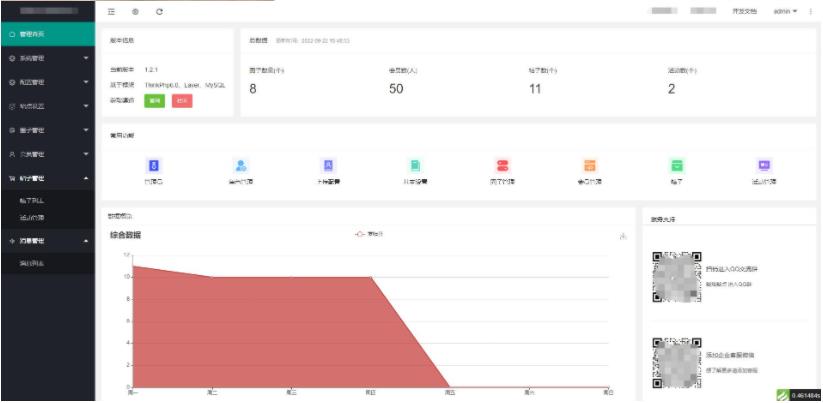Click the refresh page icon in top bar

point(160,12)
